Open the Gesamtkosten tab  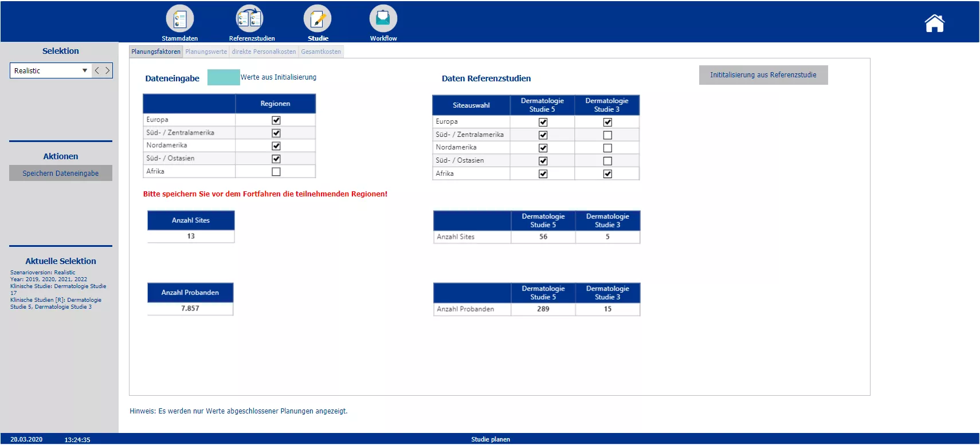click(321, 52)
